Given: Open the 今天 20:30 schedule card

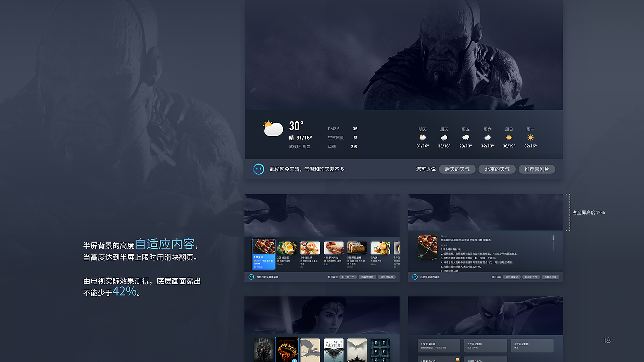Looking at the screenshot, I should 439,346.
